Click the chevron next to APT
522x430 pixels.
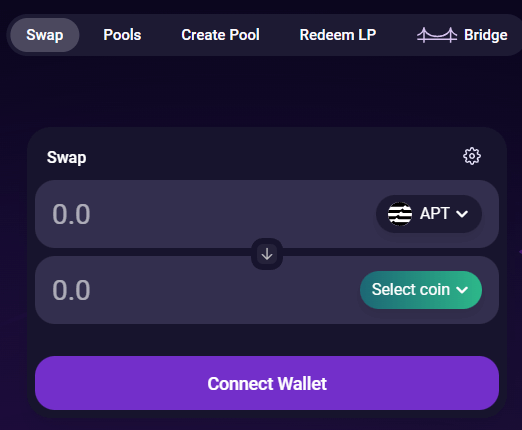[462, 214]
